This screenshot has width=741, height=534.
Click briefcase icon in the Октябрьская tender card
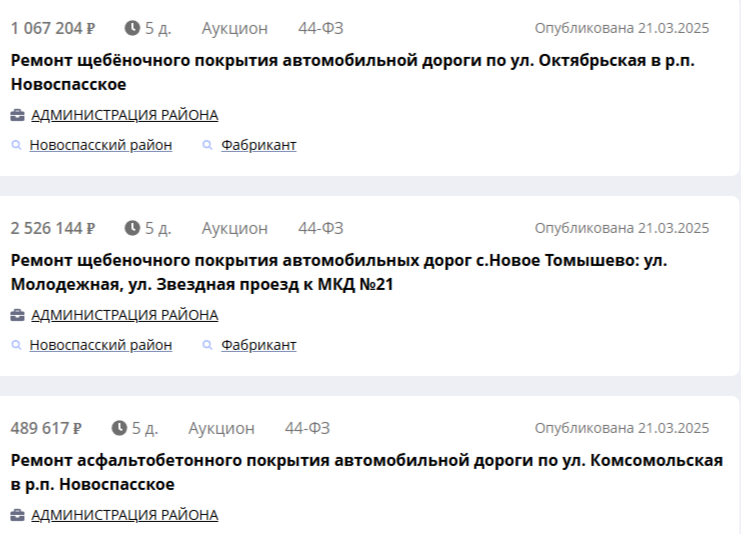18,115
